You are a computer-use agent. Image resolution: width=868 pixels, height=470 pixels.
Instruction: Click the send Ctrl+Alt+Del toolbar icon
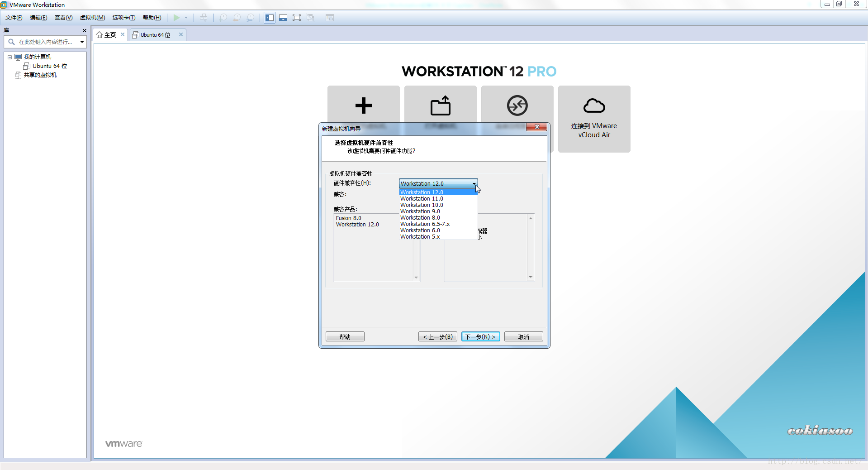(x=204, y=18)
